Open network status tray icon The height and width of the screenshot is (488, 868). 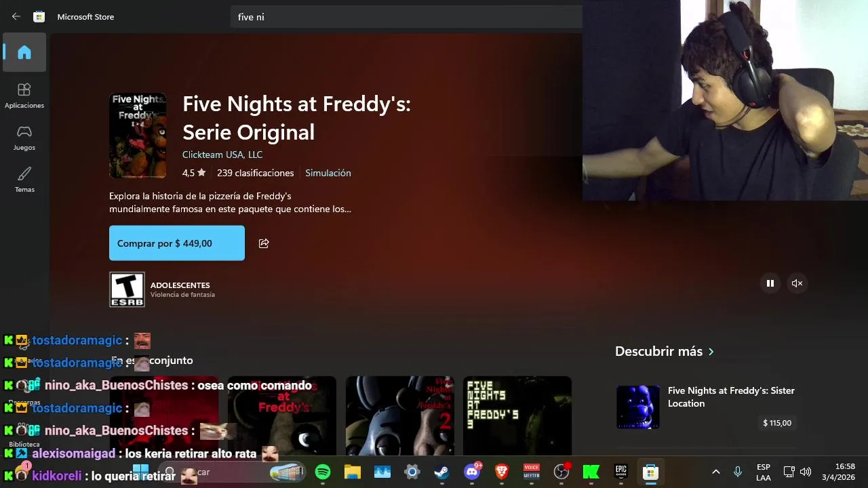click(x=789, y=472)
